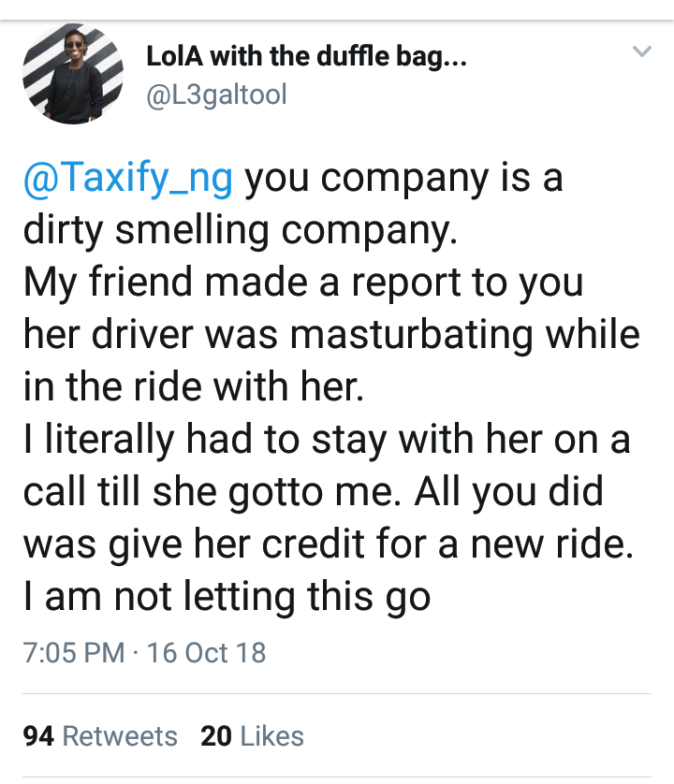Image resolution: width=674 pixels, height=784 pixels.
Task: Click the "20" likes count number
Action: [x=216, y=736]
